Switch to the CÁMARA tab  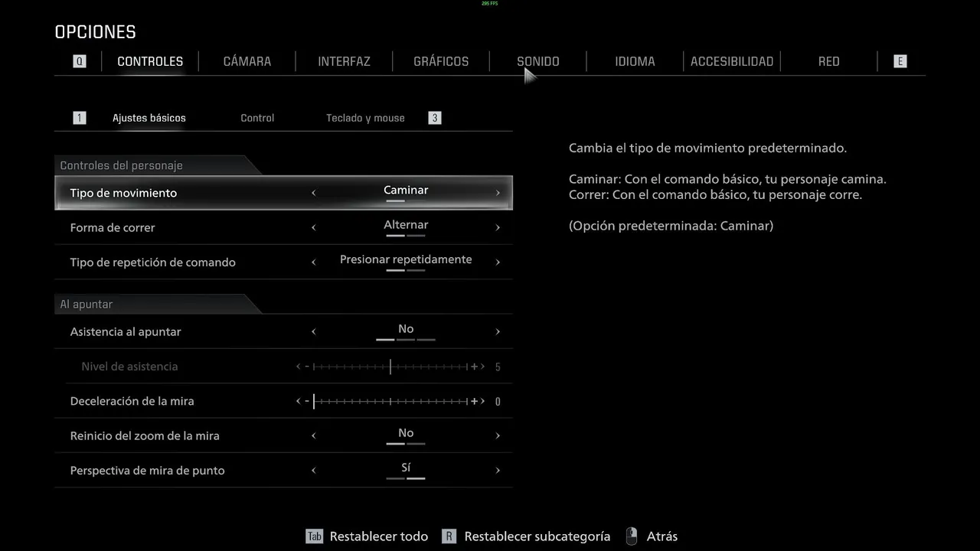coord(247,61)
